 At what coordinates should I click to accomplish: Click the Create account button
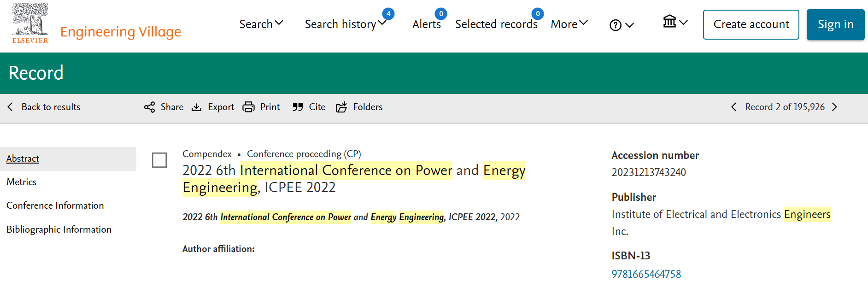point(751,24)
